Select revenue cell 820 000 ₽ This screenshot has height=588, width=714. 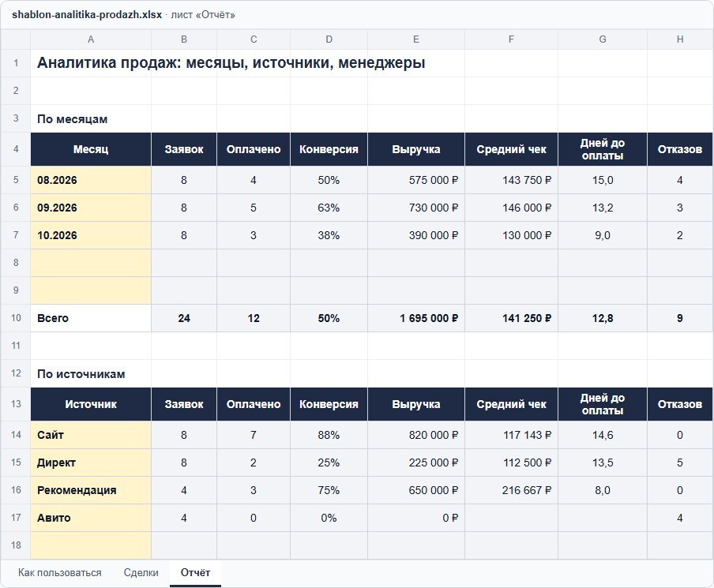click(x=415, y=435)
